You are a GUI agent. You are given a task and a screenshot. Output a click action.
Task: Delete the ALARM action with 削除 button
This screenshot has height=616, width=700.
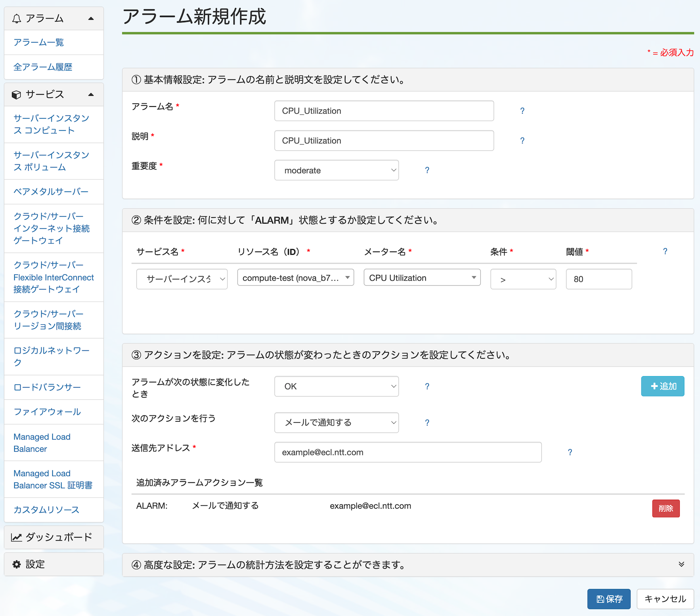[666, 509]
